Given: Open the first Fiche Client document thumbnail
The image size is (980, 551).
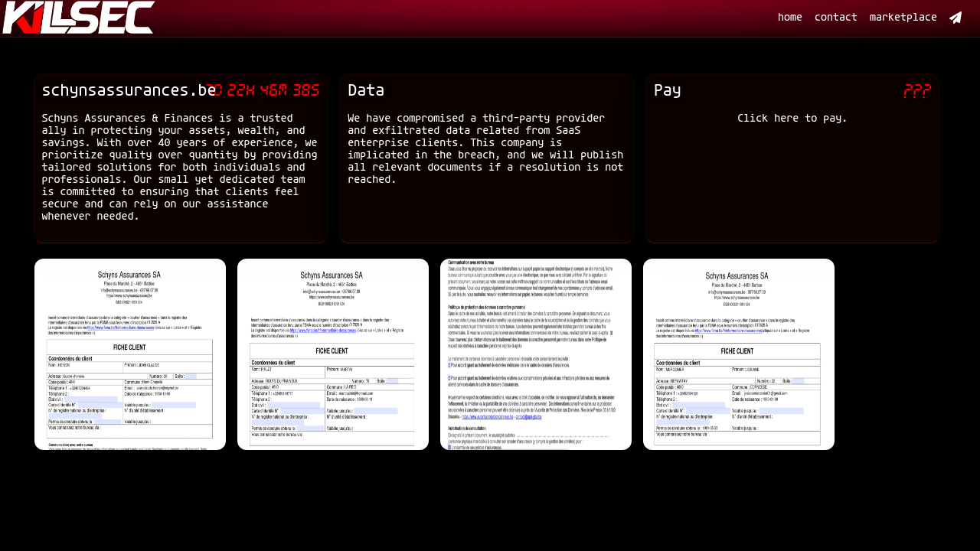Looking at the screenshot, I should coord(130,354).
